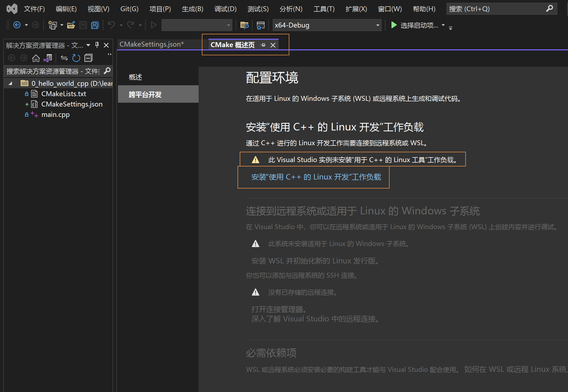The width and height of the screenshot is (568, 392).
Task: Click the Solution Explorer refresh icon
Action: point(76,58)
